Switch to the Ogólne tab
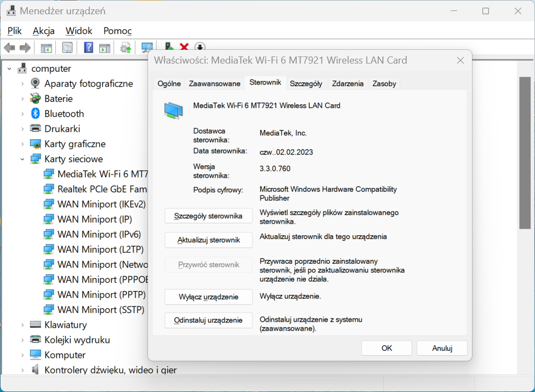The width and height of the screenshot is (535, 392). tap(169, 83)
